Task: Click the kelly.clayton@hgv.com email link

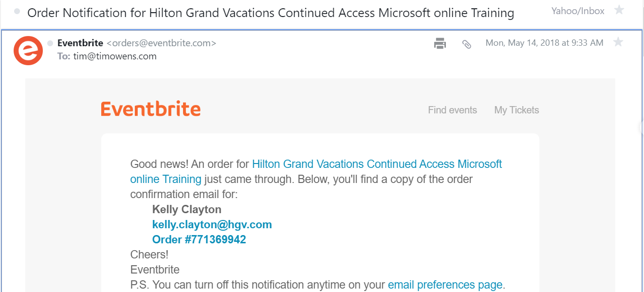Action: [212, 224]
